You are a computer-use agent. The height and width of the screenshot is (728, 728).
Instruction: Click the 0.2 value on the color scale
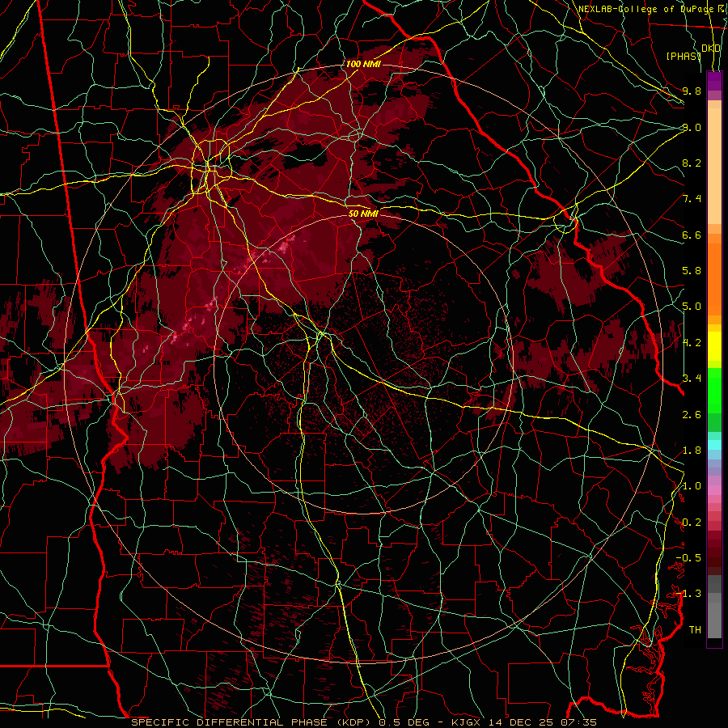click(x=692, y=523)
